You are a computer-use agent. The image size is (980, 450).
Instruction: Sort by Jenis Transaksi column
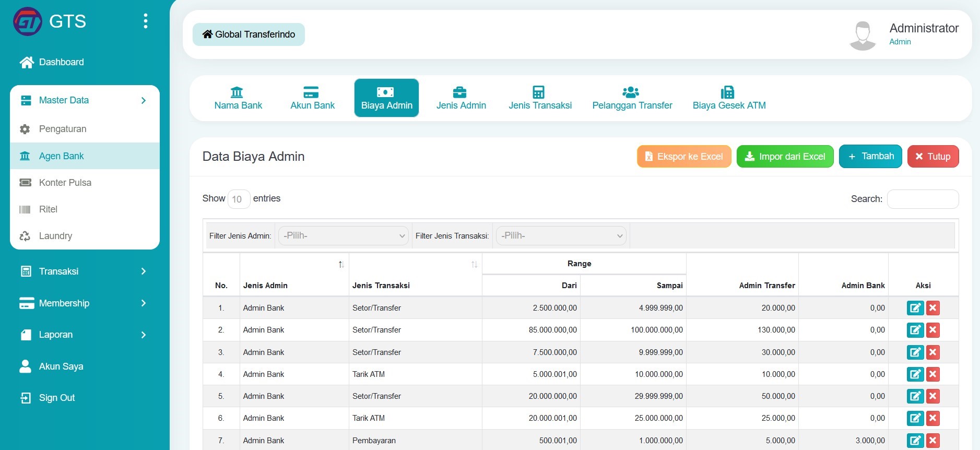click(415, 275)
